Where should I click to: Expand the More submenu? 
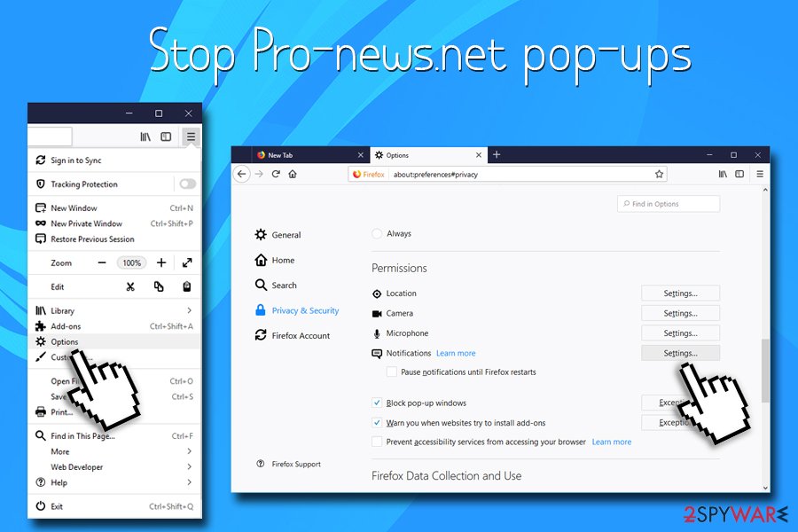pyautogui.click(x=114, y=451)
